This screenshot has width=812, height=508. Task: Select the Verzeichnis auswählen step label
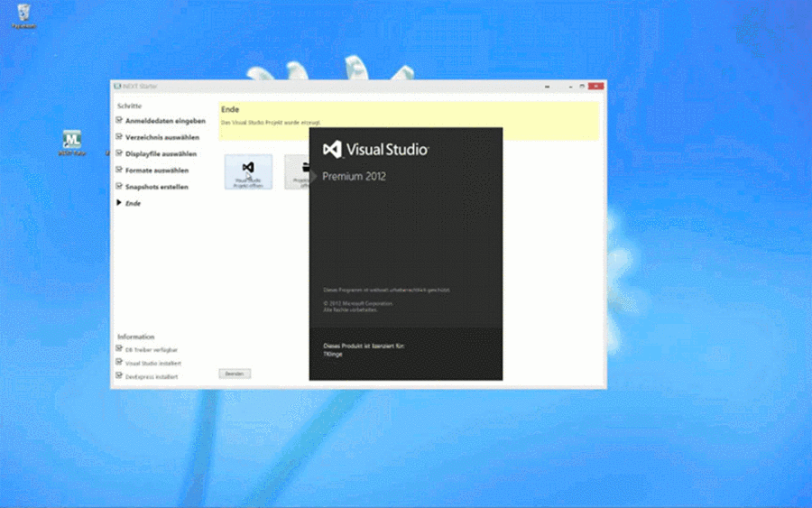(162, 137)
